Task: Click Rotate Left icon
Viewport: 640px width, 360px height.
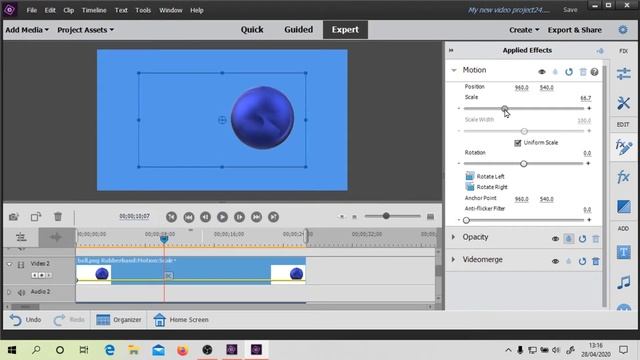Action: pyautogui.click(x=470, y=176)
